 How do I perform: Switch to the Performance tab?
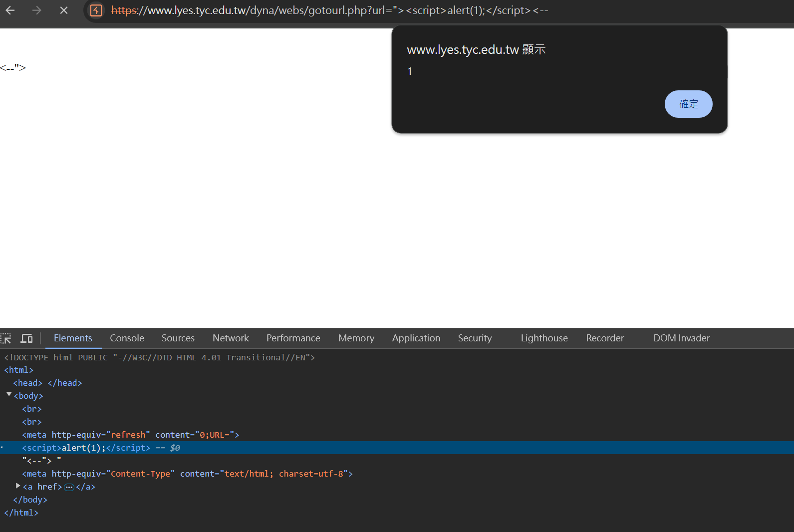293,338
